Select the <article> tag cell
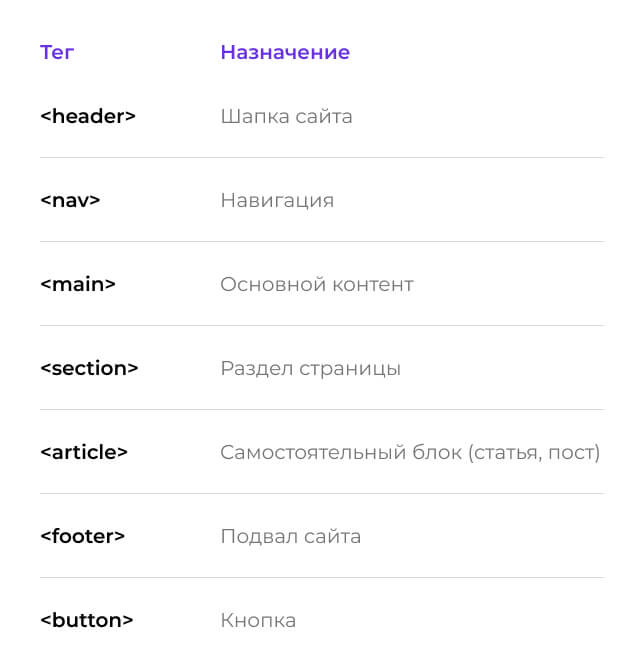This screenshot has width=644, height=672. [x=84, y=452]
